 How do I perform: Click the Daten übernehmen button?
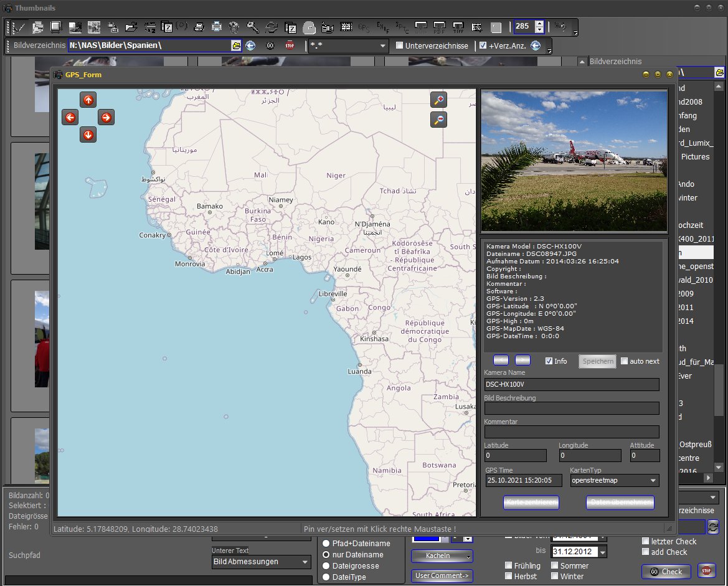tap(620, 503)
